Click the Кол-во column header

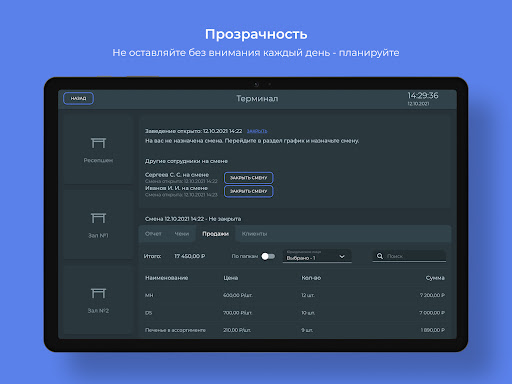click(311, 278)
